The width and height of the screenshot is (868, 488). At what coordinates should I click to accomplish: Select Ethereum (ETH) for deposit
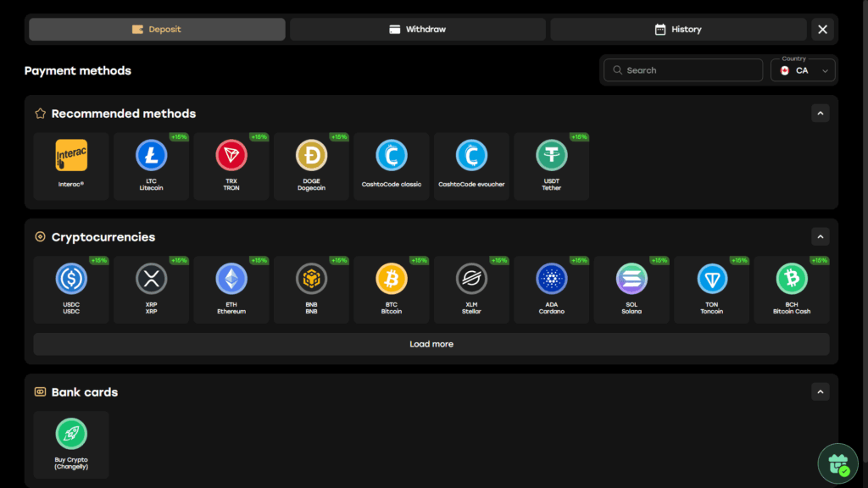pyautogui.click(x=231, y=290)
